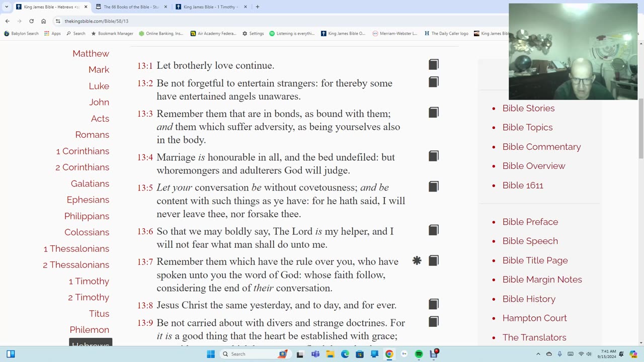Click the asterisk note icon on verse 13:7
The width and height of the screenshot is (644, 362).
point(417,260)
